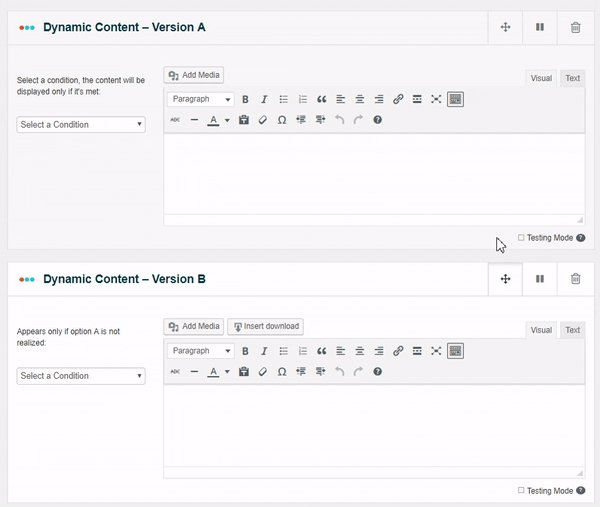
Task: Enable Testing Mode for Version B
Action: (521, 491)
